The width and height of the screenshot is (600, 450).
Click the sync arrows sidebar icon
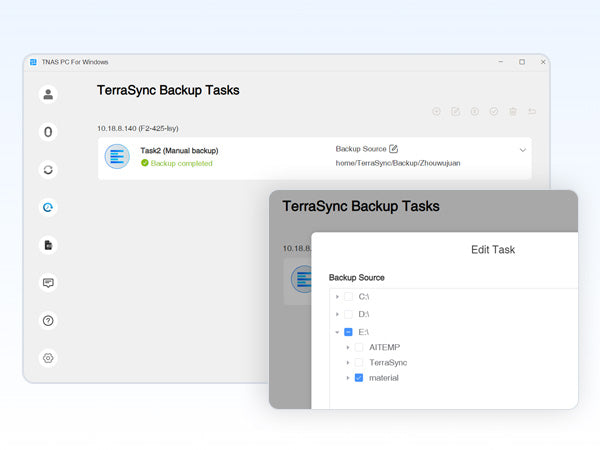[48, 170]
